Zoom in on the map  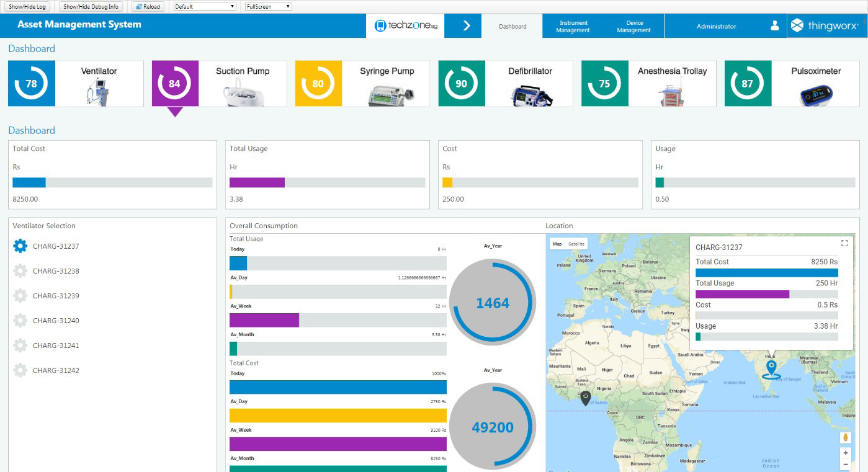tap(845, 453)
